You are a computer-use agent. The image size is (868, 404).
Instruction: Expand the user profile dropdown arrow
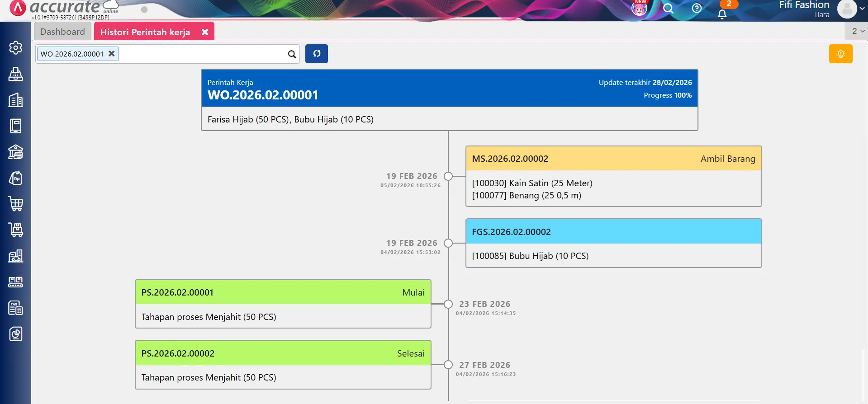(862, 8)
